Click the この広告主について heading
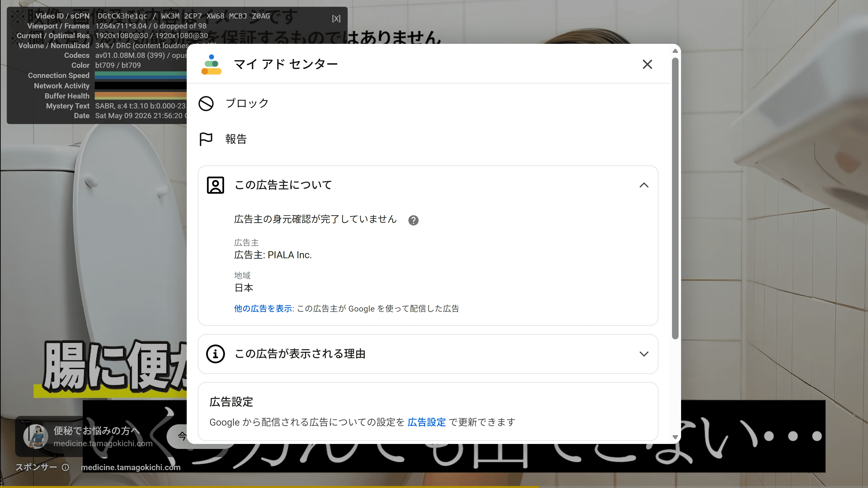 coord(283,185)
